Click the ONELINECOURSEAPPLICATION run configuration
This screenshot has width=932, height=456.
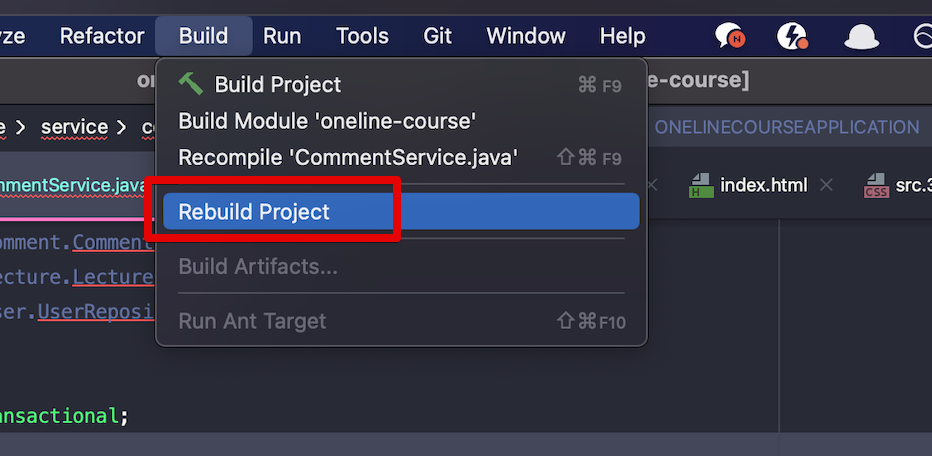tap(787, 127)
